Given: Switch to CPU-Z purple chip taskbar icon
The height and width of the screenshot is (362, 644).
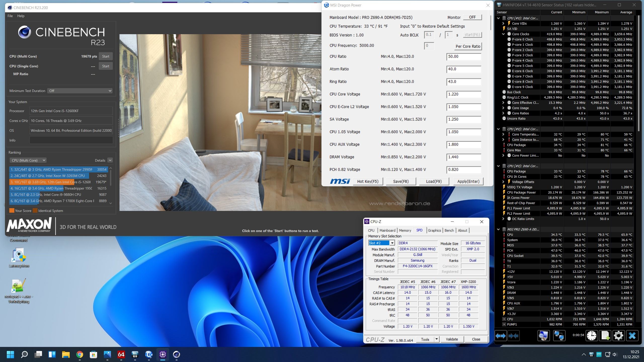Looking at the screenshot, I should (163, 354).
